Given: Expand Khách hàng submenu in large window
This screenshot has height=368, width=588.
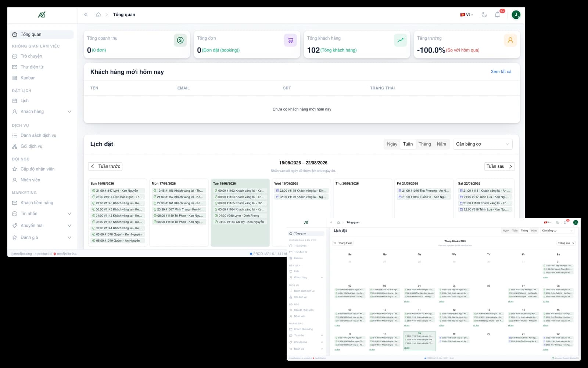Looking at the screenshot, I should click(69, 112).
